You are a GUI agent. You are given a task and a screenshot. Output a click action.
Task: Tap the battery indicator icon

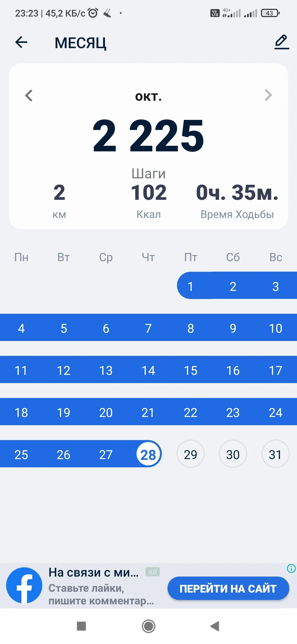point(270,13)
